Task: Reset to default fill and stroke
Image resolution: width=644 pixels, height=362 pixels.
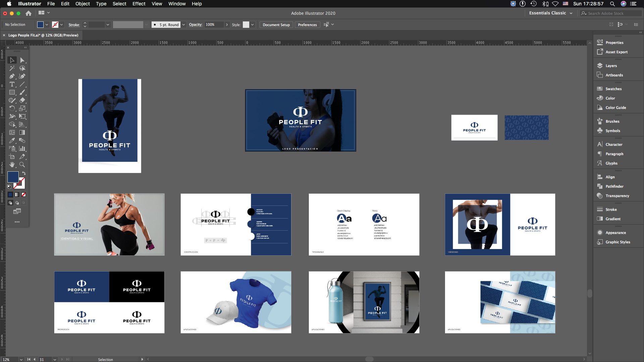Action: click(9, 187)
